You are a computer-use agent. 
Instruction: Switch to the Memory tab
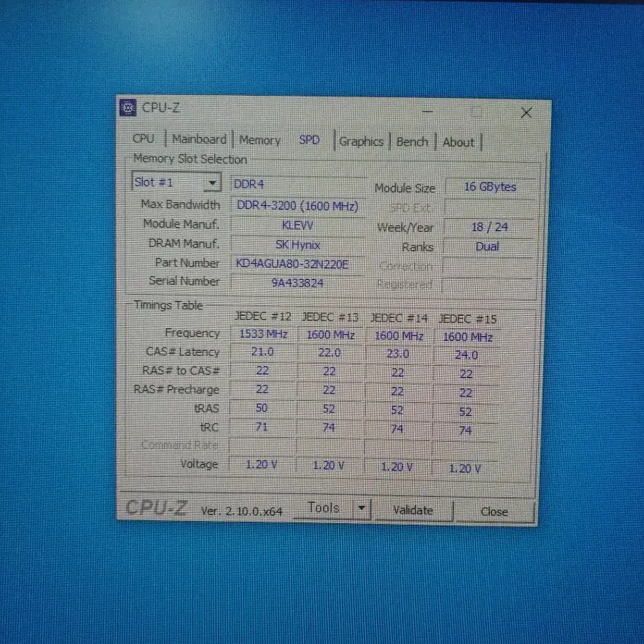point(260,140)
